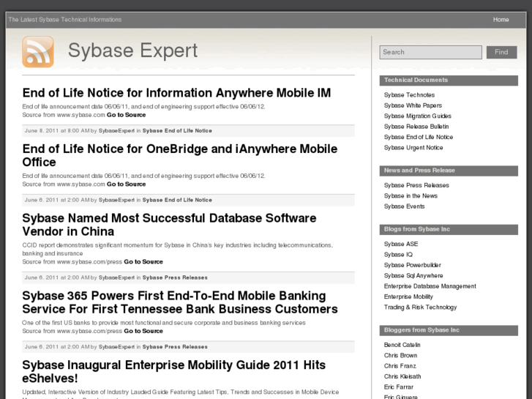Open Sybase Press Releases sidebar link
The image size is (532, 399).
coord(416,185)
